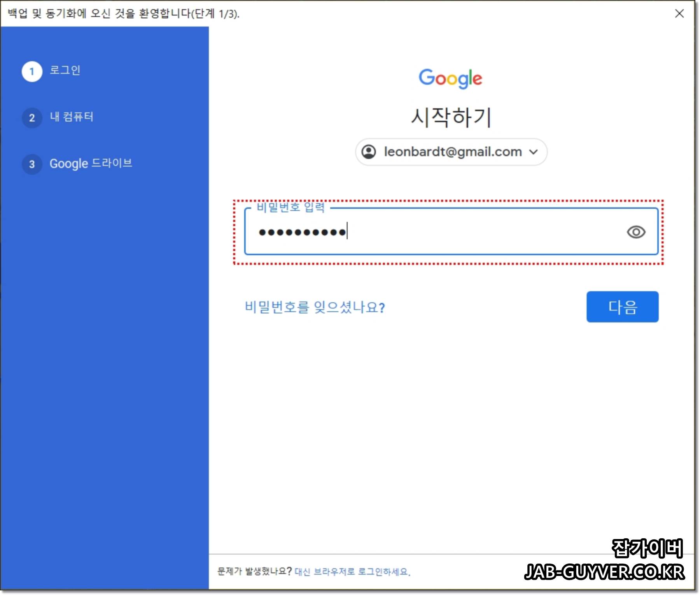Click the account avatar icon beside the email

[369, 152]
